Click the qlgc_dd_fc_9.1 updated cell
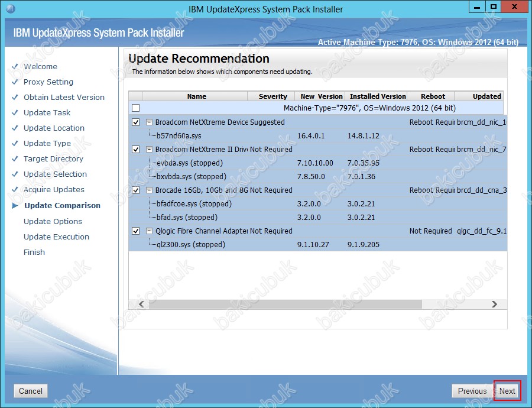The width and height of the screenshot is (532, 408). click(x=481, y=231)
